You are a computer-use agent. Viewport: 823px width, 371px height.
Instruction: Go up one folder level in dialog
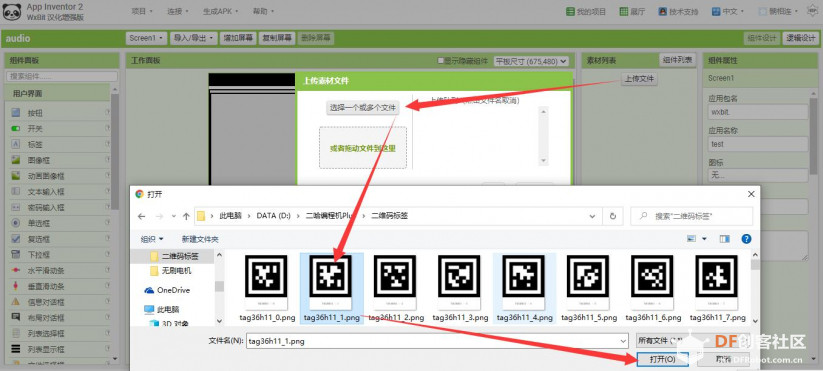(x=186, y=216)
